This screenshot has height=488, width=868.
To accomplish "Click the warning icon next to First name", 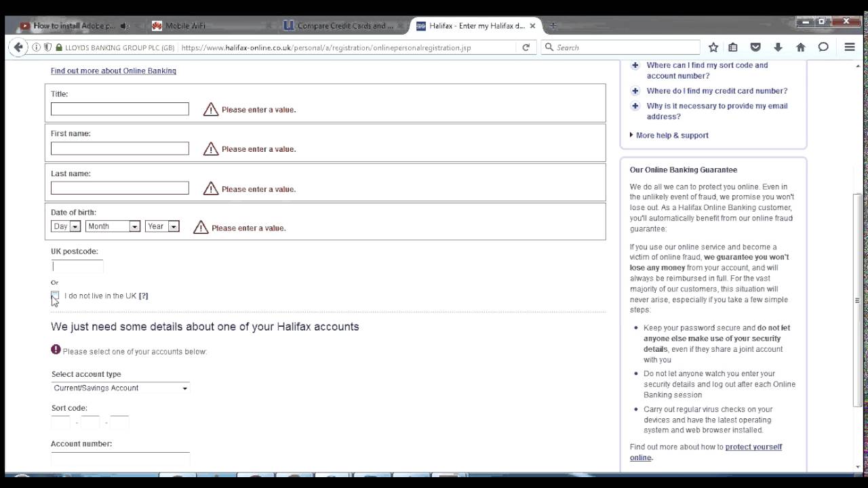I will pyautogui.click(x=211, y=148).
